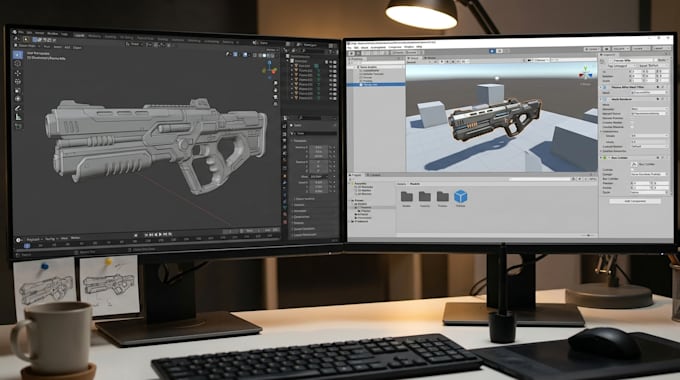Select the Transform tool in Blender toolbar

tap(17, 98)
